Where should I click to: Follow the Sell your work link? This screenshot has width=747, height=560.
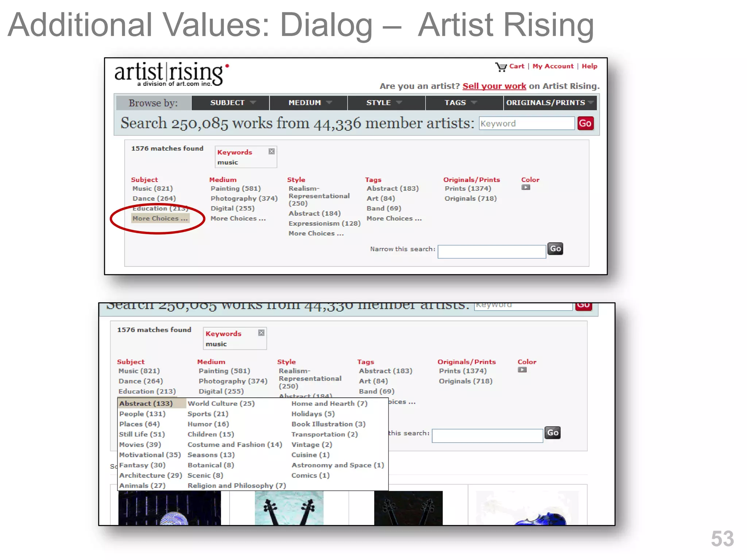click(x=494, y=86)
